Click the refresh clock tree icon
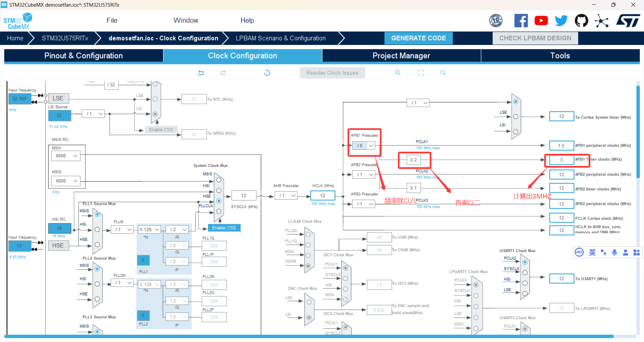Screen dimensions: 644x342 click(x=267, y=73)
